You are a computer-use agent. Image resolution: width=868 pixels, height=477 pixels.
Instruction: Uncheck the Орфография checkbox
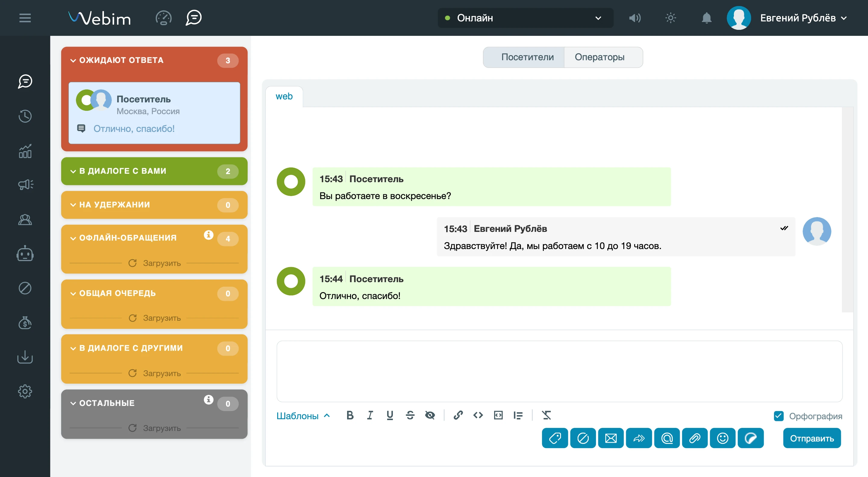[779, 416]
